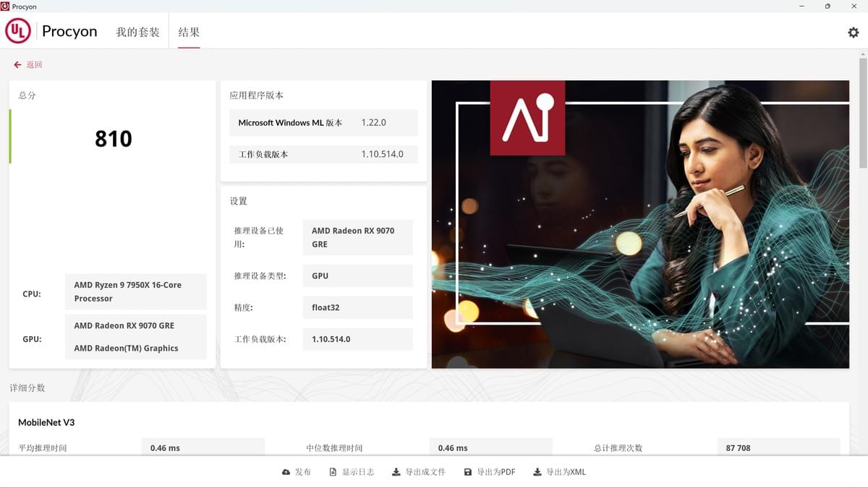868x488 pixels.
Task: Click the 显示日志 button
Action: click(x=352, y=472)
